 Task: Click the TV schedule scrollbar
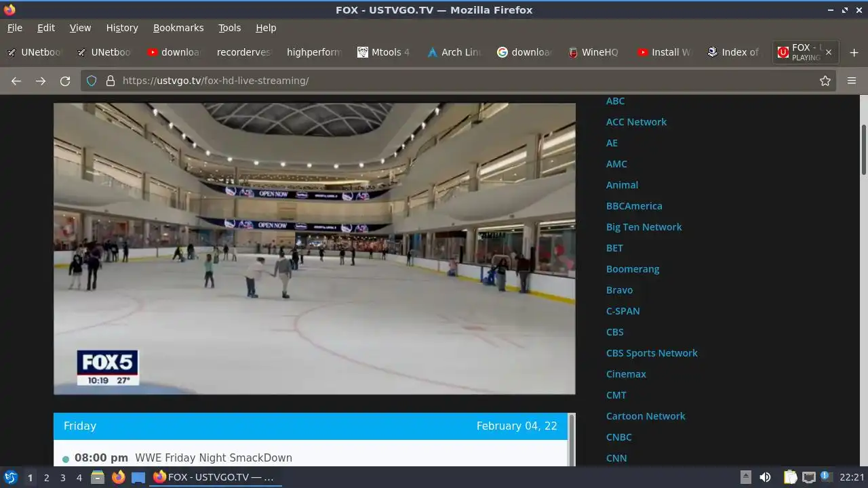(x=572, y=439)
